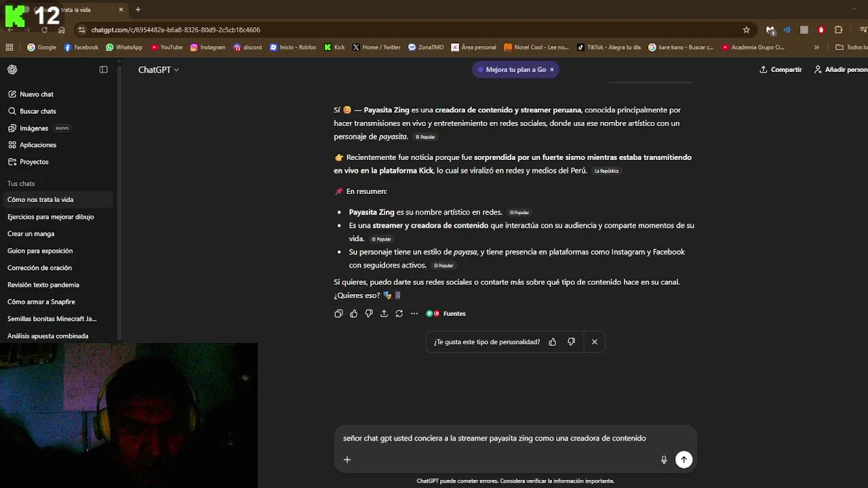Screen dimensions: 868x488
Task: Open the Todos los bookmarks folder
Action: point(852,47)
